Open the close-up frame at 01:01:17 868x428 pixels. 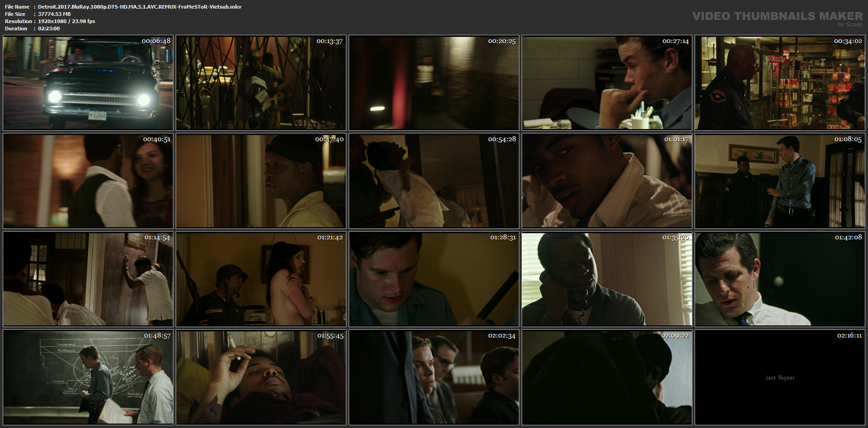[x=607, y=181]
